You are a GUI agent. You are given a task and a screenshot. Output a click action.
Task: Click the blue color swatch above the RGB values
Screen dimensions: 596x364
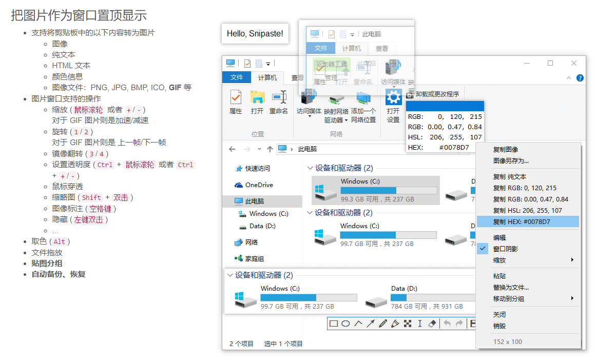pos(445,106)
